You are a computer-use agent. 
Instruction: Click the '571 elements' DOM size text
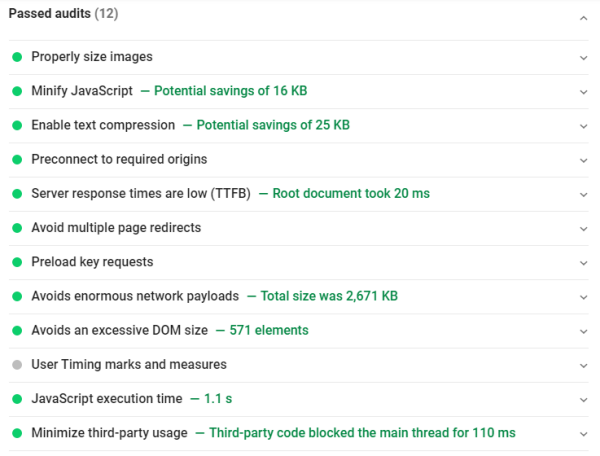(x=269, y=330)
